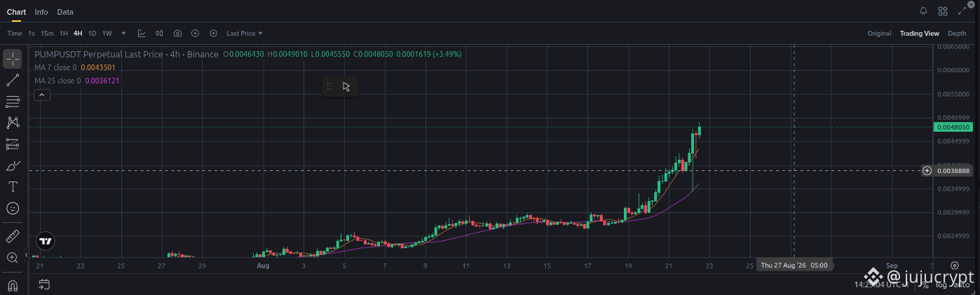
Task: Click the arrow cursor in floating toolbar
Action: [x=346, y=86]
